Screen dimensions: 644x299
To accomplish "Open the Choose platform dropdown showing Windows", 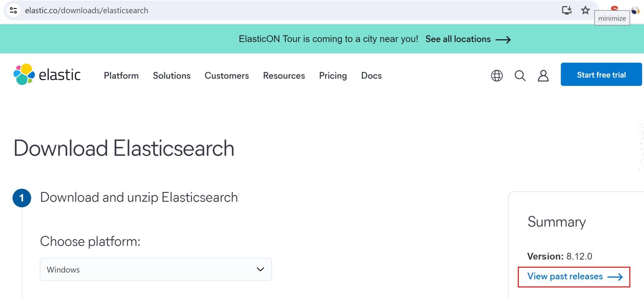I will tap(155, 269).
